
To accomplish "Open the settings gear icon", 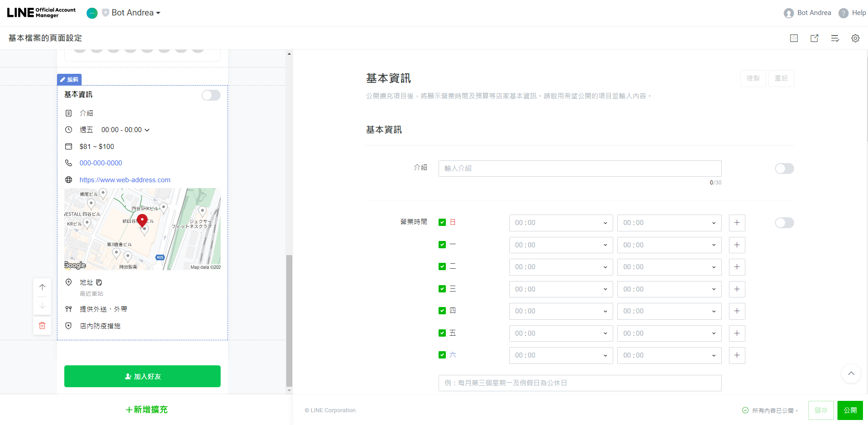I will (856, 38).
